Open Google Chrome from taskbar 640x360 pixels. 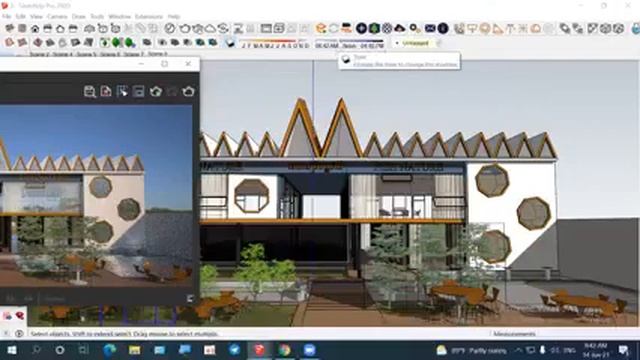pos(284,350)
